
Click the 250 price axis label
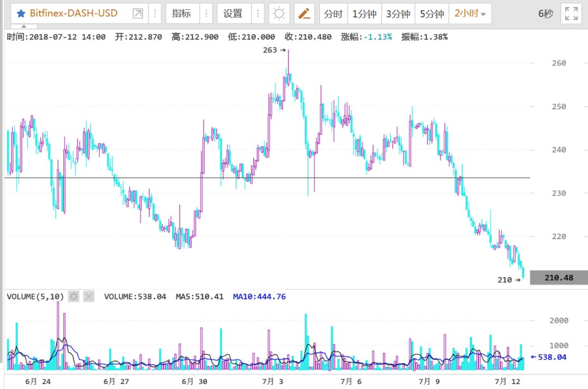[559, 107]
